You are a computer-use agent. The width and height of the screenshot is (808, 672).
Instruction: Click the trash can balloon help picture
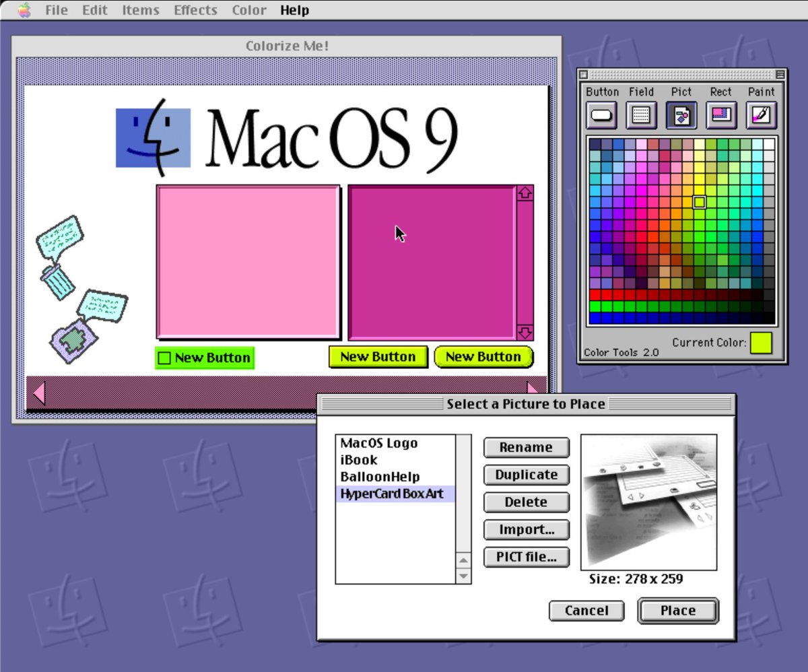pos(60,257)
